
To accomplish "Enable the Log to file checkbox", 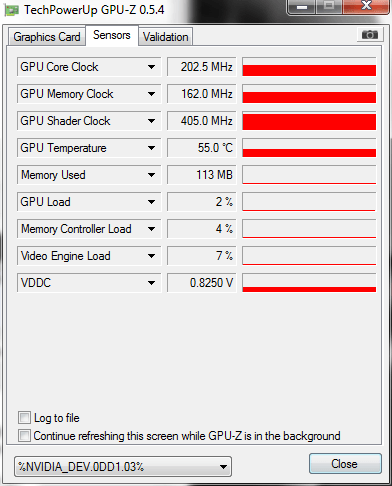I will (x=24, y=418).
